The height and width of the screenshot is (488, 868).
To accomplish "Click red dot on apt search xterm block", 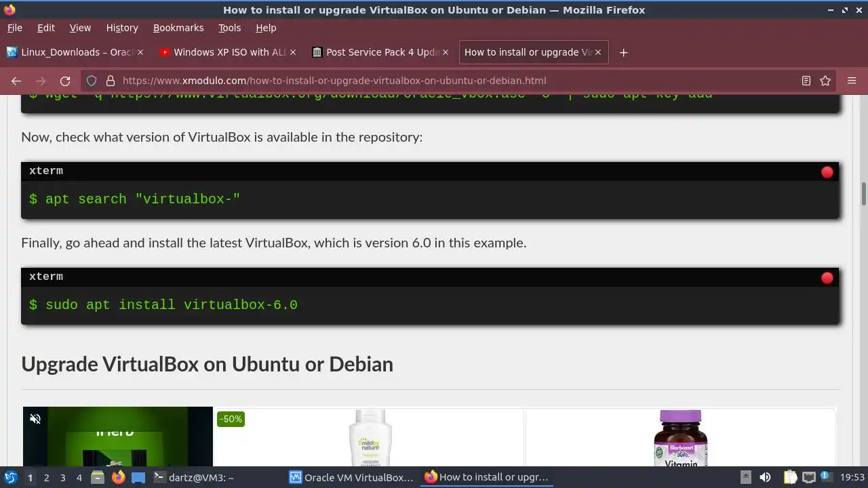I will [x=827, y=172].
